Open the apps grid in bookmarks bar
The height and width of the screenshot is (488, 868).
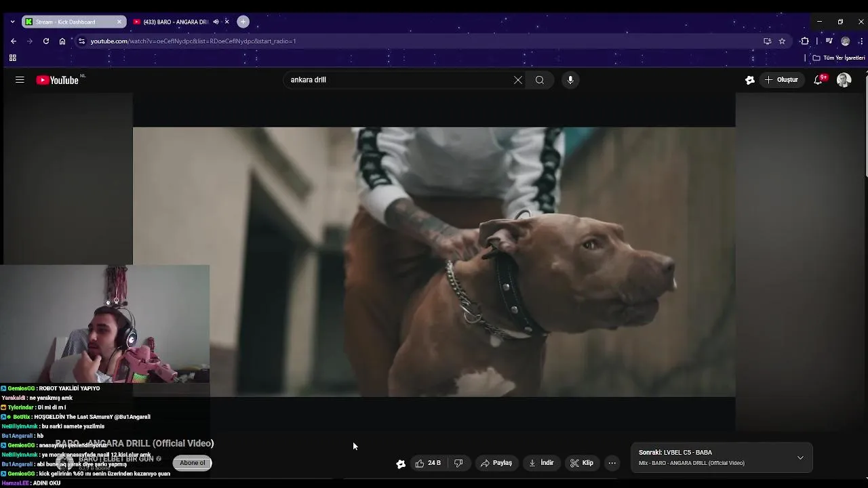pyautogui.click(x=12, y=58)
